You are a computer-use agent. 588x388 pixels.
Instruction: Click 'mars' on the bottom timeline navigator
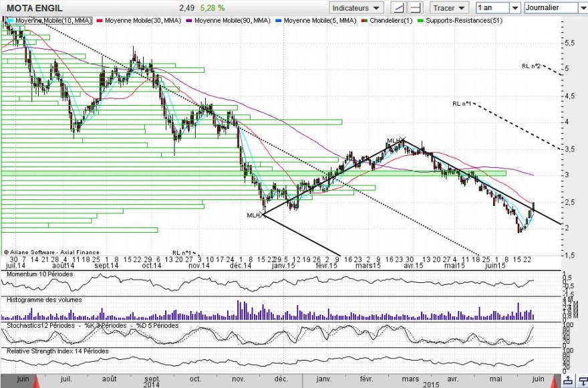tap(410, 379)
